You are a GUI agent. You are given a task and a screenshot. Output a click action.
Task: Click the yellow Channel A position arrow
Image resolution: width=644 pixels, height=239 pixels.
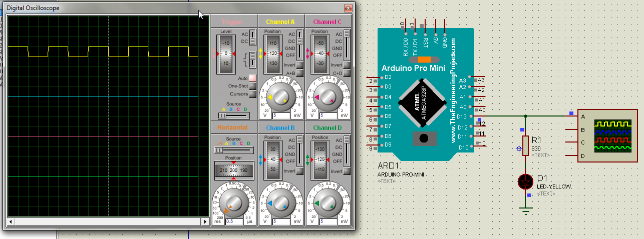[260, 52]
